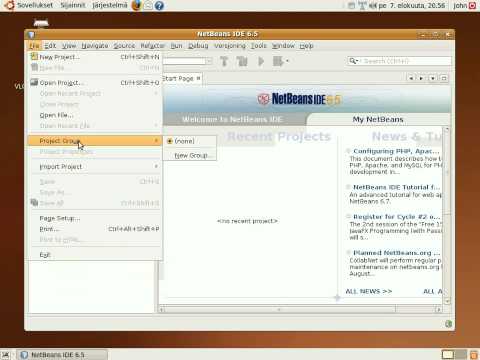480x360 pixels.
Task: Click the Build Main Project hammer icon
Action: coord(224,61)
